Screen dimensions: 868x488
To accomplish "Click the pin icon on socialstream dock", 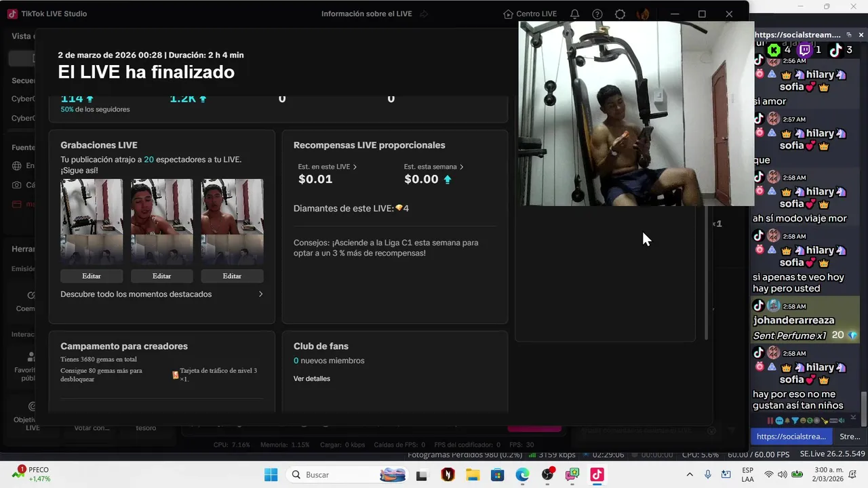I will coord(848,35).
